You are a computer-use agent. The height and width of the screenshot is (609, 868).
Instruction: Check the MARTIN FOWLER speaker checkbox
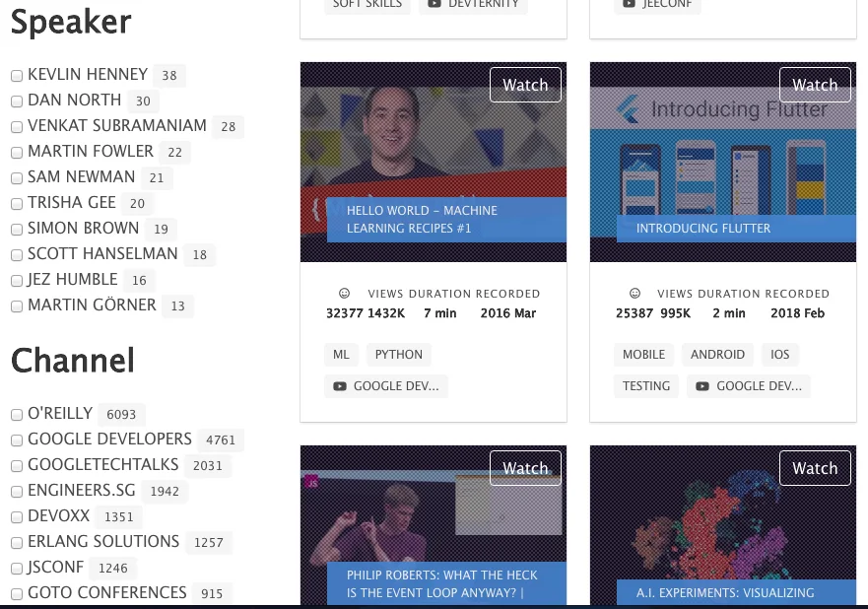click(x=17, y=153)
